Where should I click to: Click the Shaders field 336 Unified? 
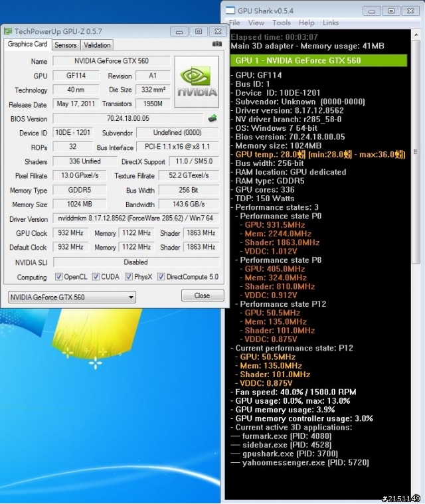click(85, 161)
